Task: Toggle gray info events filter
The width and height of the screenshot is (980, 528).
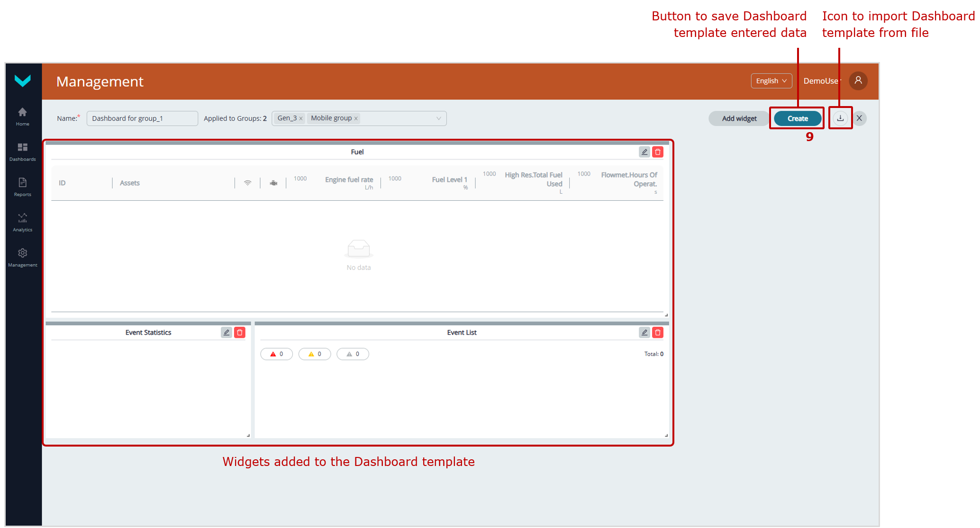Action: (353, 354)
